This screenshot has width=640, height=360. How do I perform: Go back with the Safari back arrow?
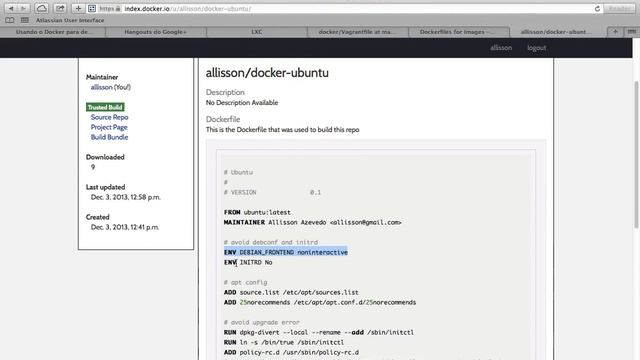click(11, 8)
